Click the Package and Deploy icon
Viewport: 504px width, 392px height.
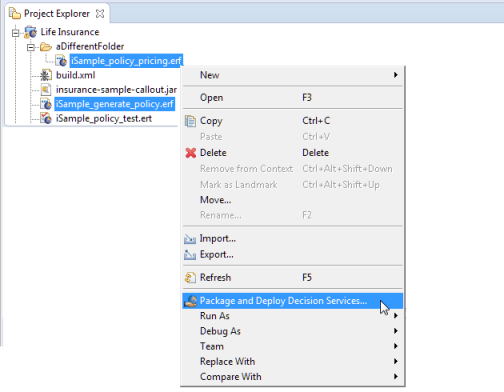point(191,301)
